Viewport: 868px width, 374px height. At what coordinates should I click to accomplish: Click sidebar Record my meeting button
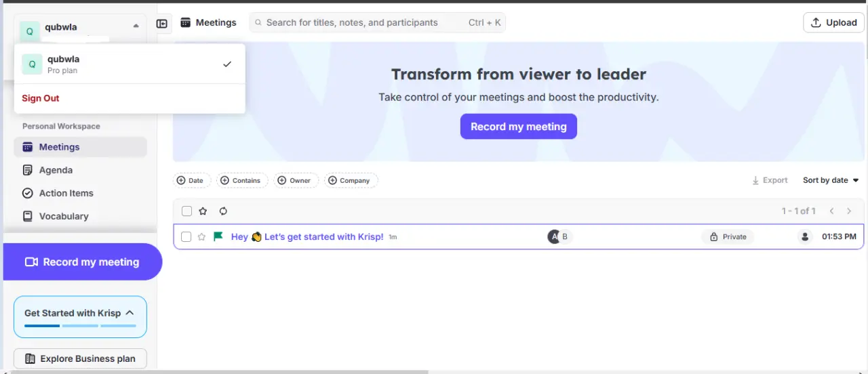click(x=82, y=262)
